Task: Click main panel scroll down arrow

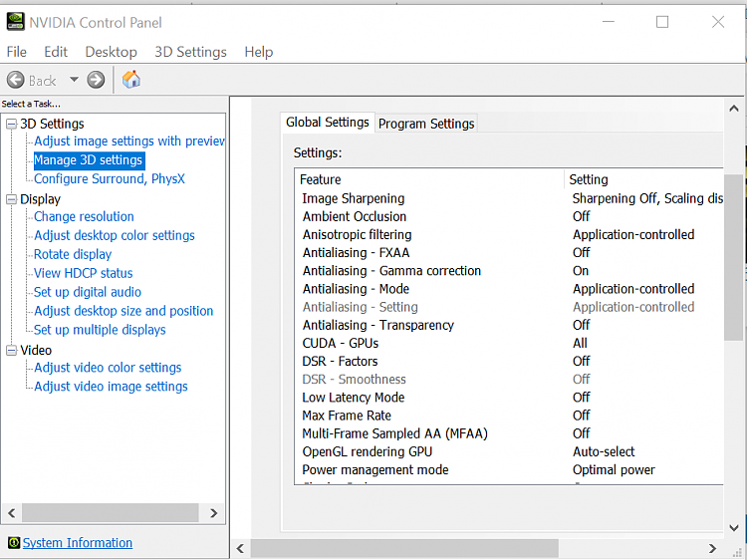Action: tap(734, 527)
